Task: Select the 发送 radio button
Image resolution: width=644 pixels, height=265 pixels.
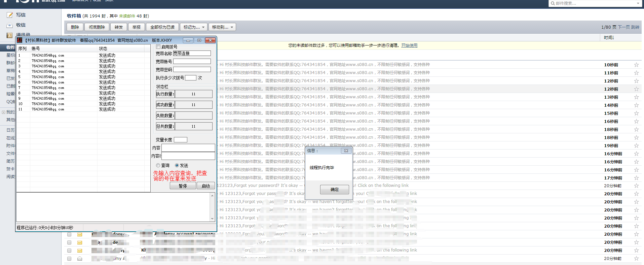Action: pyautogui.click(x=177, y=165)
